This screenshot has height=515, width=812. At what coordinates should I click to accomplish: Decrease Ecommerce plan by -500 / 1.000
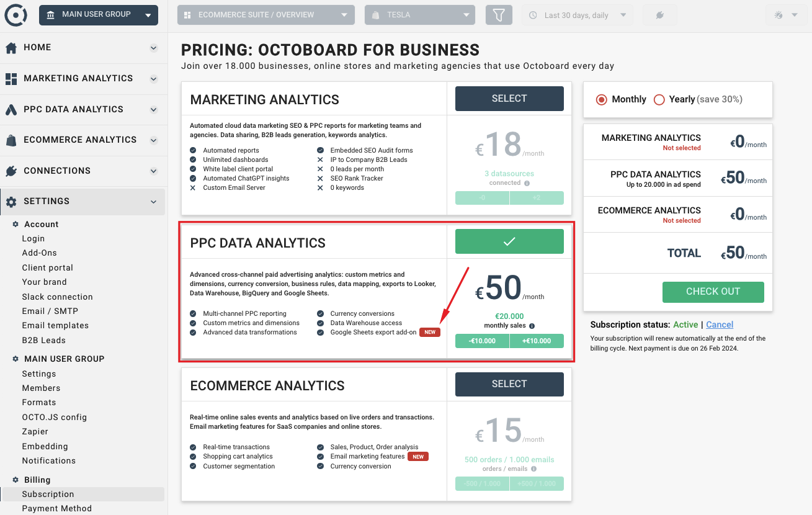483,484
